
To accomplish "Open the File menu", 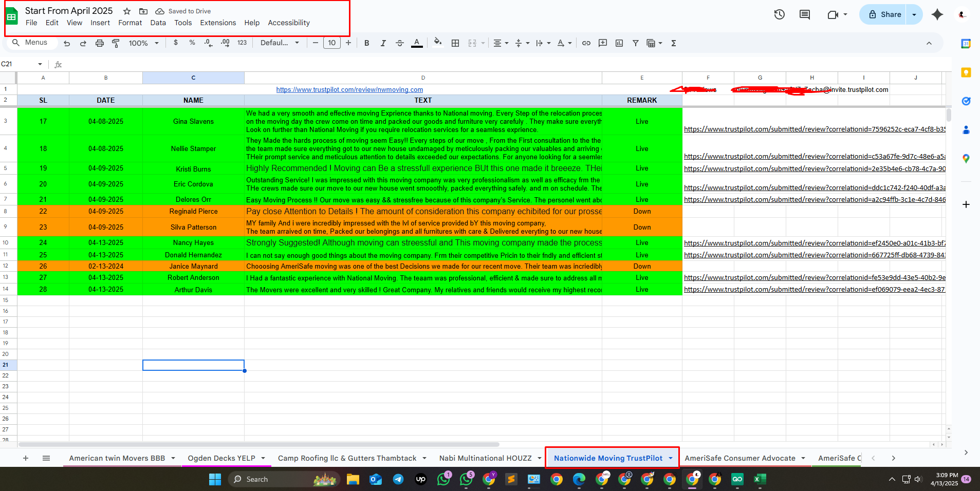I will point(31,23).
